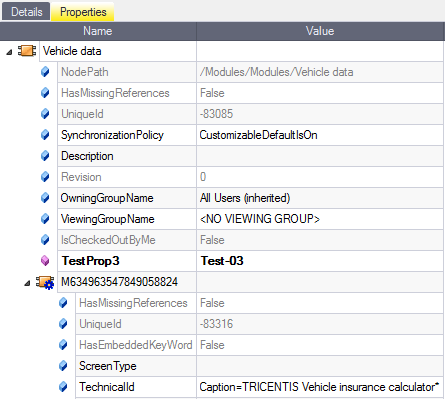The width and height of the screenshot is (445, 399).
Task: Click the Name column header
Action: click(x=98, y=31)
